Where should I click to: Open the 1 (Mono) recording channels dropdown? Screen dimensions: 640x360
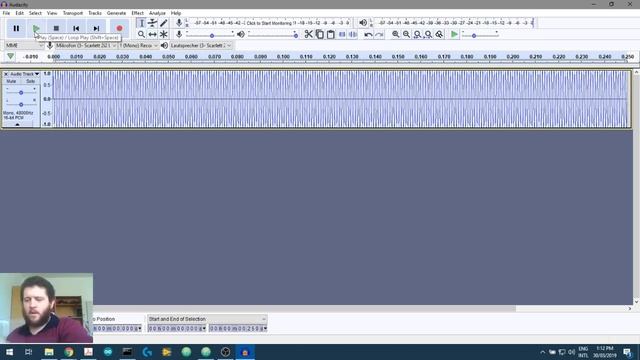point(138,45)
